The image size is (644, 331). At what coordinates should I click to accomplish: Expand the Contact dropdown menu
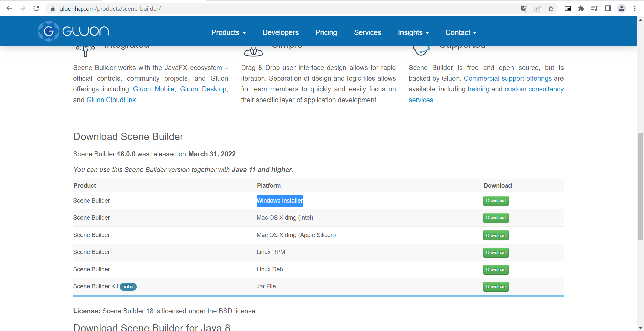pyautogui.click(x=461, y=32)
